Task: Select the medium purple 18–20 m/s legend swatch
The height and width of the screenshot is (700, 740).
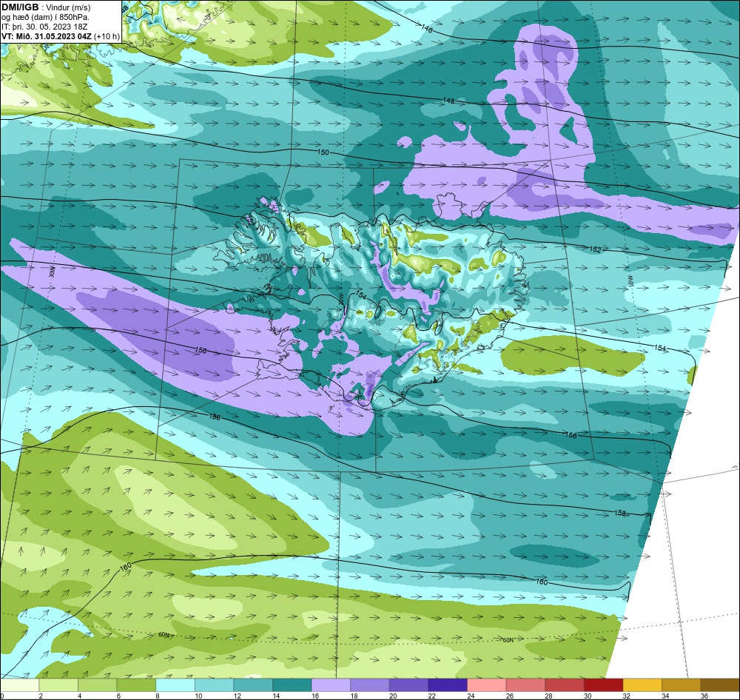Action: click(x=369, y=685)
